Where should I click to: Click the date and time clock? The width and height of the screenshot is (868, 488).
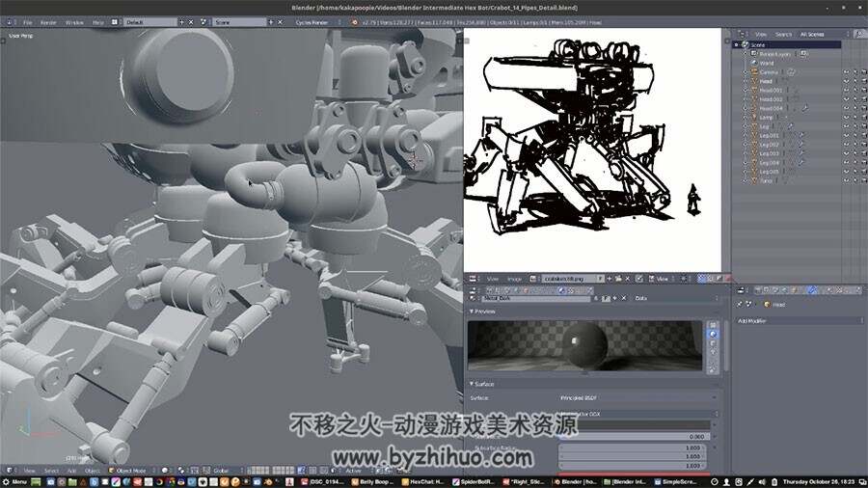click(818, 482)
